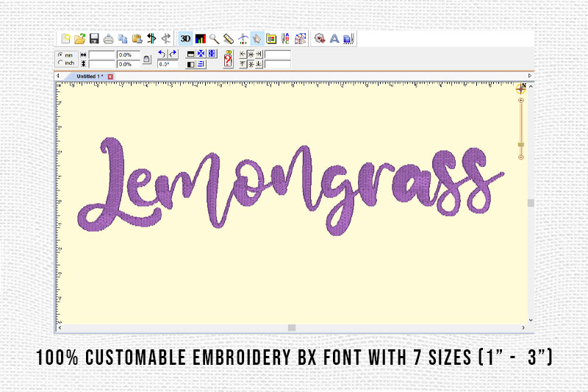Screen dimensions: 588x392
Task: Click the compass navigation icon
Action: [521, 88]
